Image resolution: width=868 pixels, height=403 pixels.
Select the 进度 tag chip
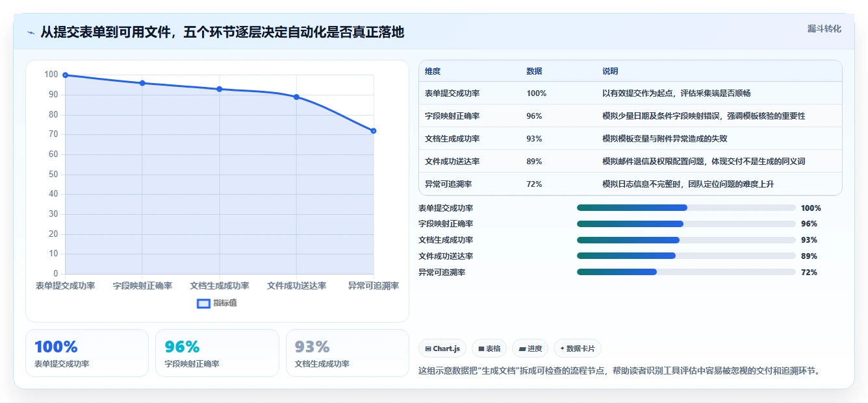point(530,348)
